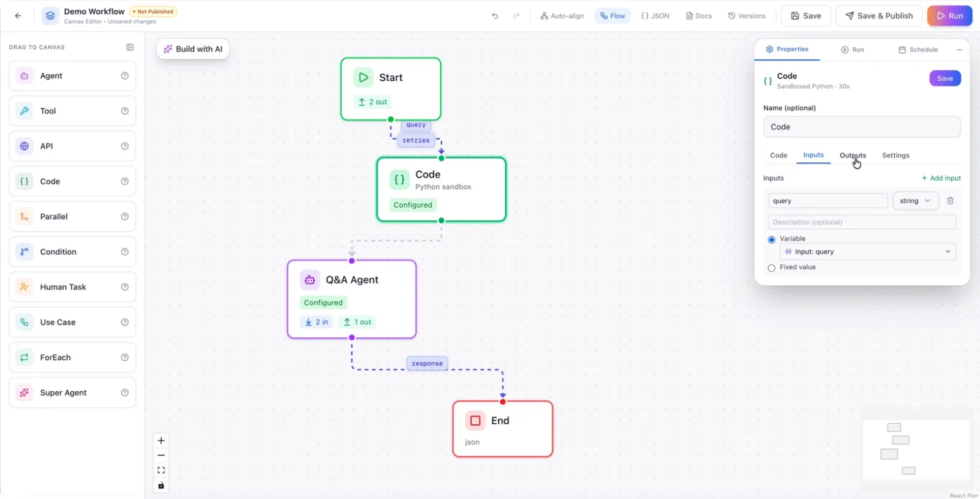980x499 pixels.
Task: Click the top toolbar Save button
Action: pyautogui.click(x=806, y=16)
